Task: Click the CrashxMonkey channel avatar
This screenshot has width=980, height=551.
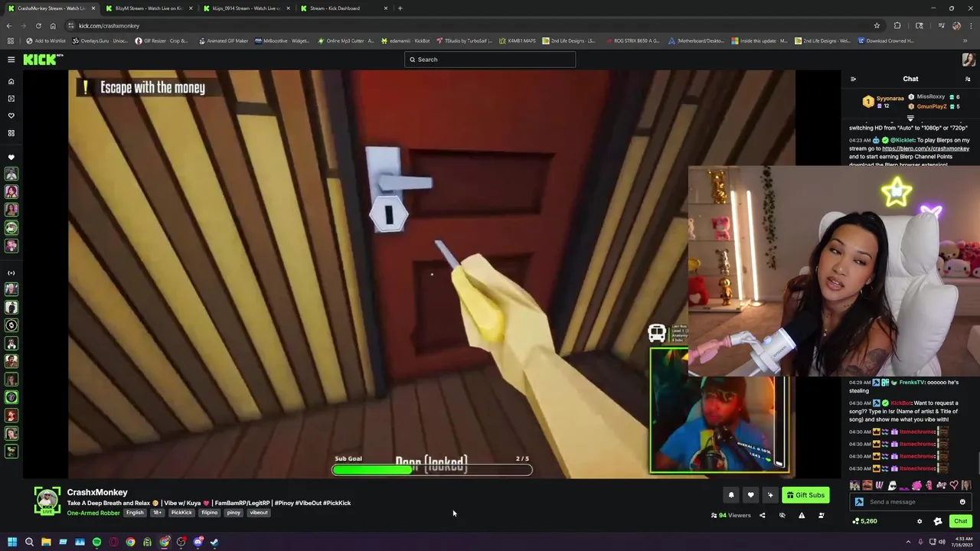Action: point(47,501)
